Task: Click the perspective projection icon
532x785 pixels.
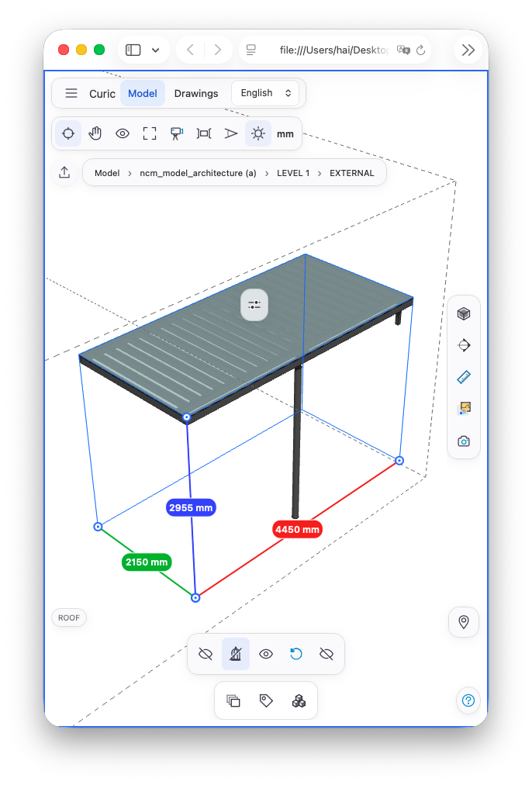Action: pos(231,133)
